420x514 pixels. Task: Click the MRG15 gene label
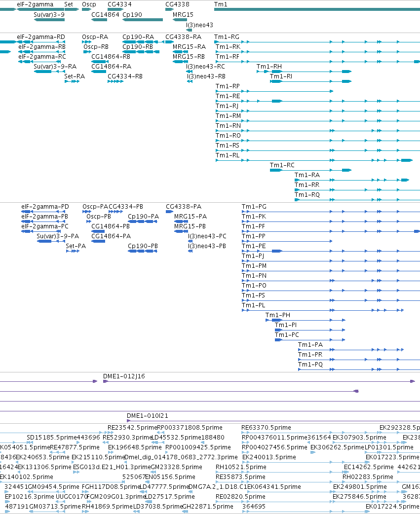tap(183, 15)
